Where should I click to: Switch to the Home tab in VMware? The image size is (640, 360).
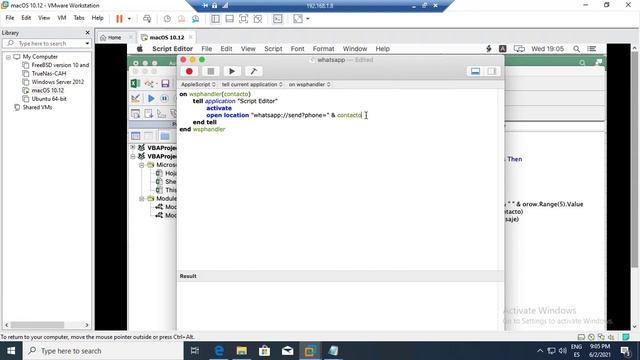(111, 38)
